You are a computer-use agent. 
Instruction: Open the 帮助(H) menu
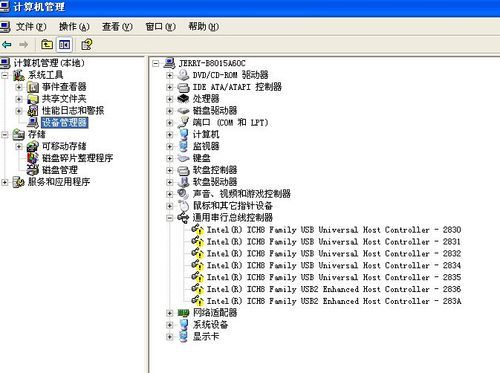(x=203, y=26)
